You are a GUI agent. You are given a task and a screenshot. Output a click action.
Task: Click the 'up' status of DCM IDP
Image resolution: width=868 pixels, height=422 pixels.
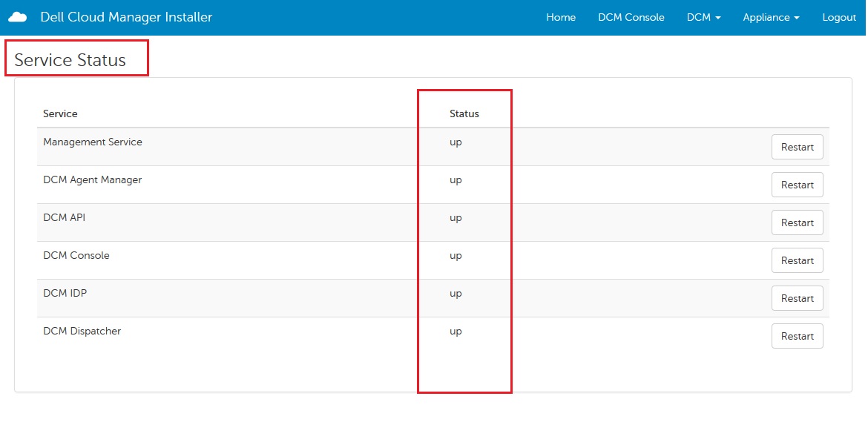(456, 294)
